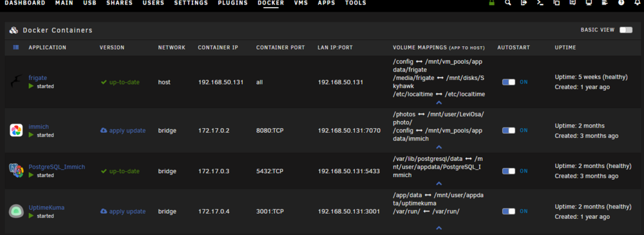
Task: Disable autostart for immich
Action: (x=509, y=130)
